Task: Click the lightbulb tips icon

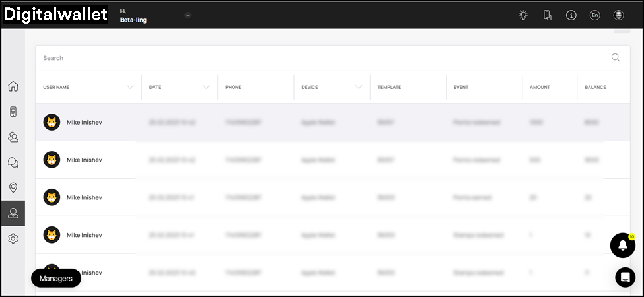Action: click(x=524, y=15)
